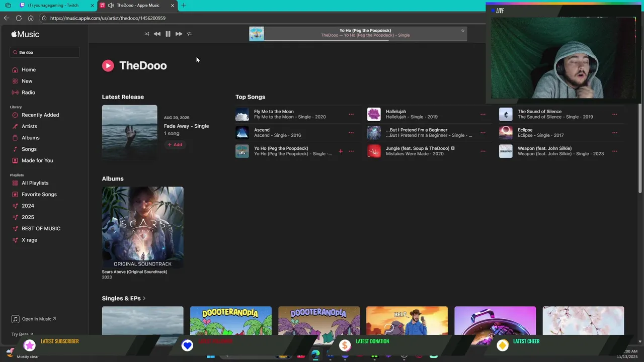Open the 2024 playlist
This screenshot has height=362, width=644.
(28, 206)
